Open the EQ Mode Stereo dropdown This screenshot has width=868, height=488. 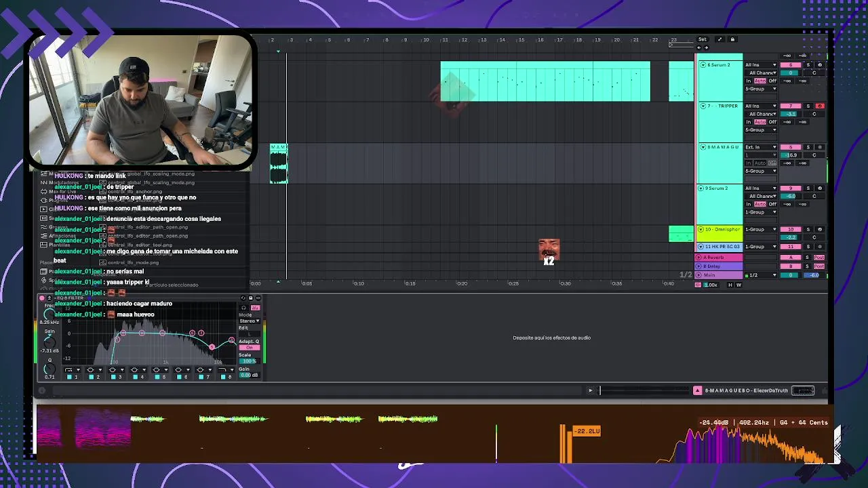250,321
